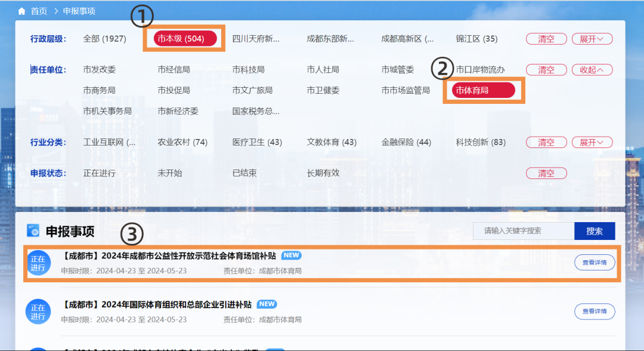Select 市投促局 responsible unit

pyautogui.click(x=174, y=90)
